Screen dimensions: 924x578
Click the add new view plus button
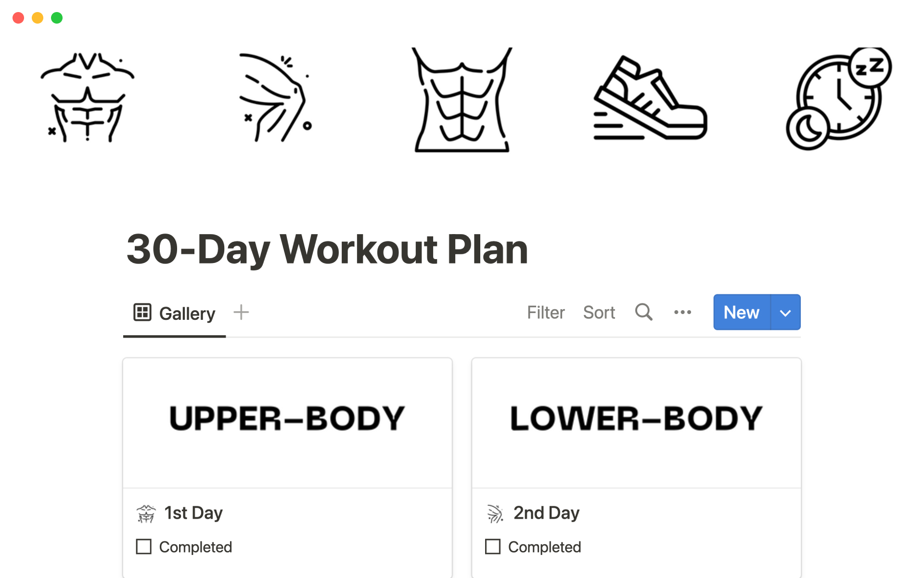tap(241, 312)
